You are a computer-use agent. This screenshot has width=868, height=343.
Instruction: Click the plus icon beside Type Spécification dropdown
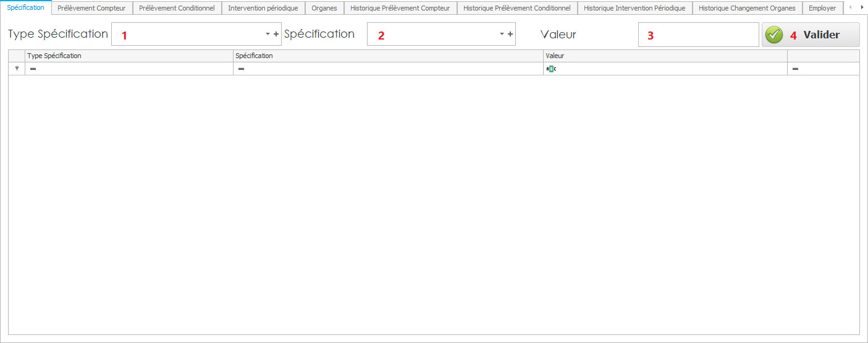coord(276,34)
